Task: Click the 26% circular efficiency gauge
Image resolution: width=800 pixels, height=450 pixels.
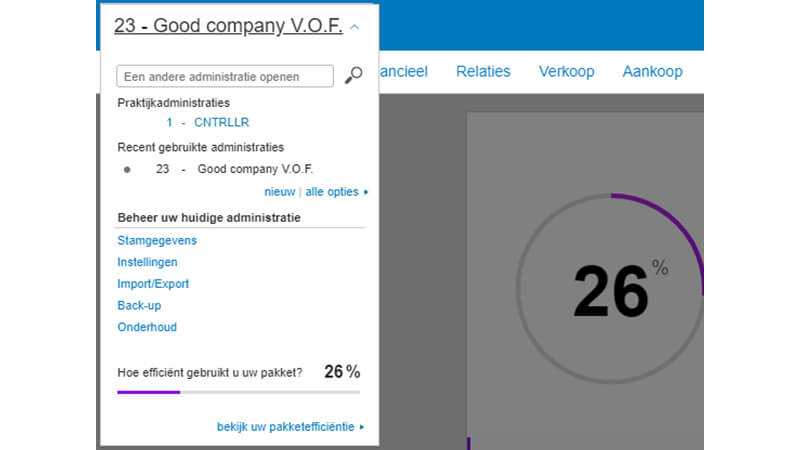Action: pyautogui.click(x=610, y=288)
